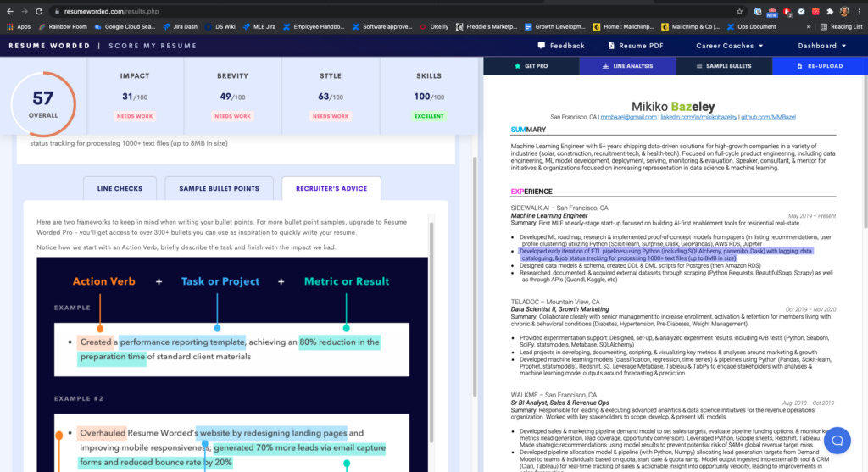Screen dimensions: 868x472
Task: Open the github.com/MMBazel link
Action: 768,117
